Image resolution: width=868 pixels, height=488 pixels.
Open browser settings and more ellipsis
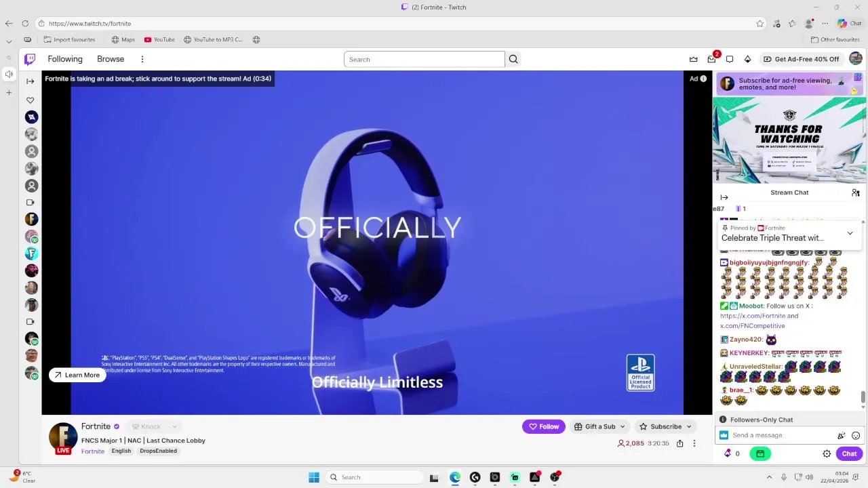point(825,24)
